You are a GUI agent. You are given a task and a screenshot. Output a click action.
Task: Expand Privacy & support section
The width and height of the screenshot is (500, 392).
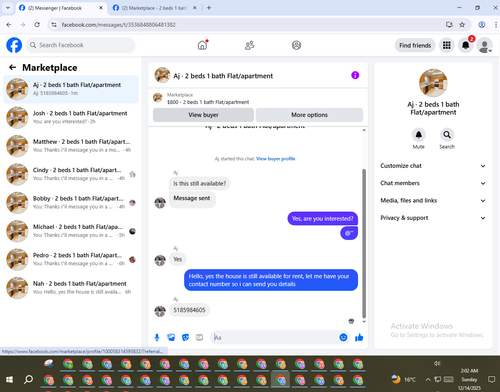tap(433, 218)
